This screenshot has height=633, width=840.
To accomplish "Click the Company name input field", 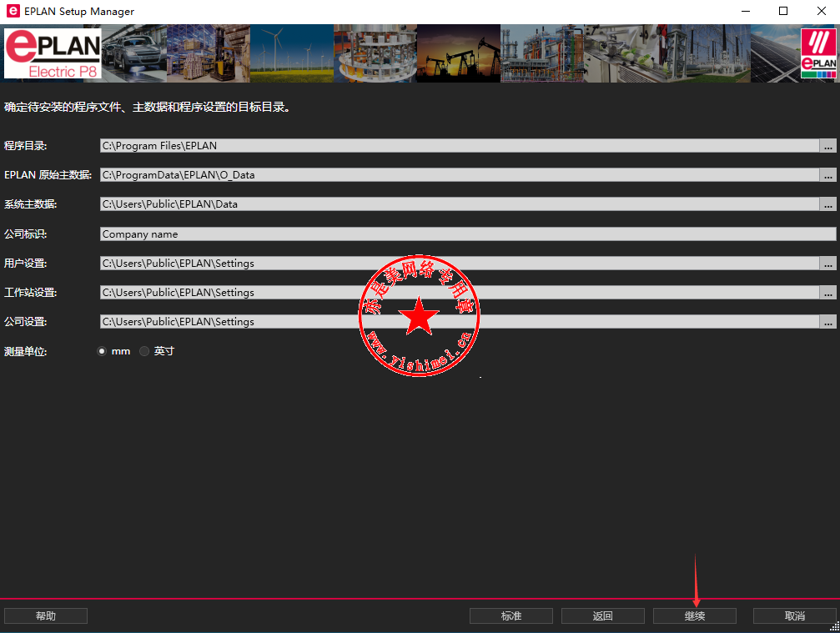I will 468,234.
